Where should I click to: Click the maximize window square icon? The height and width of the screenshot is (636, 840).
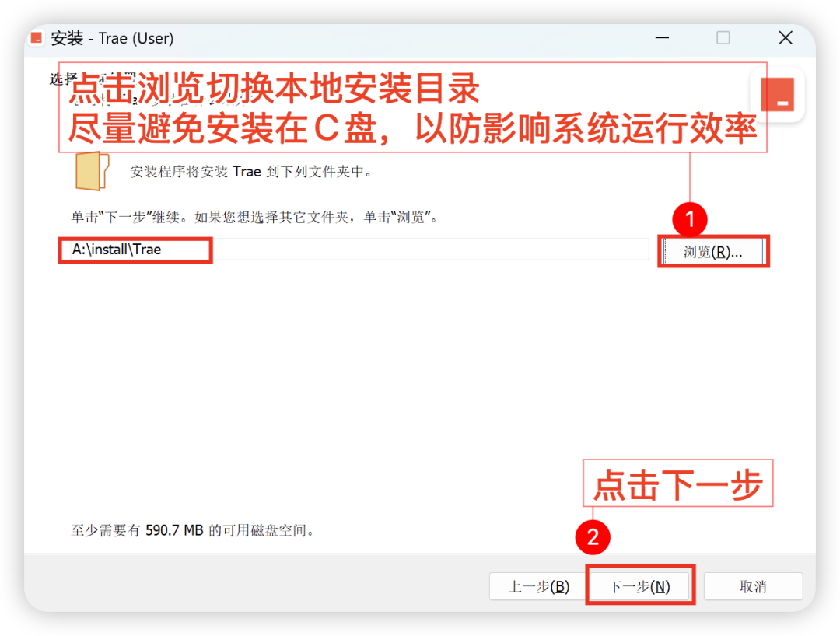coord(723,38)
